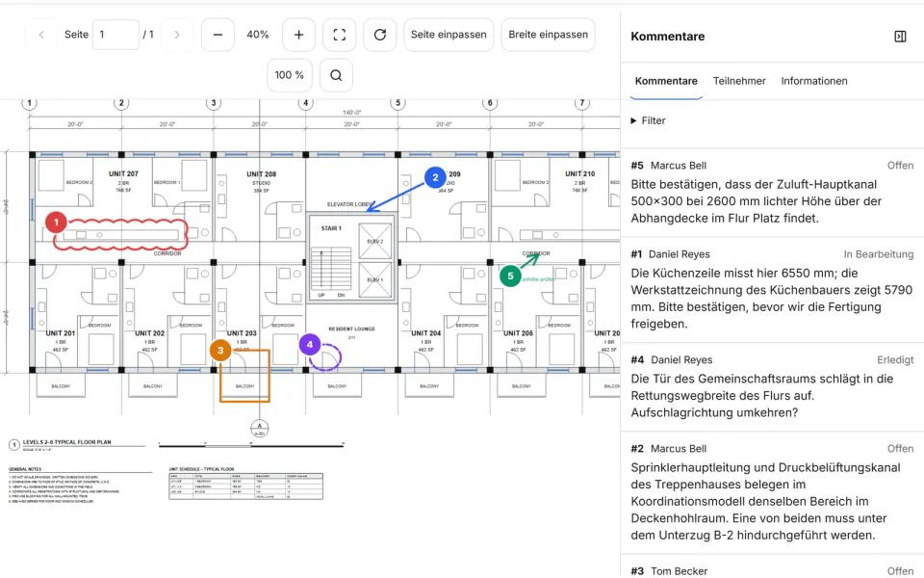Click the UNIT 210 label on the plan

[579, 174]
